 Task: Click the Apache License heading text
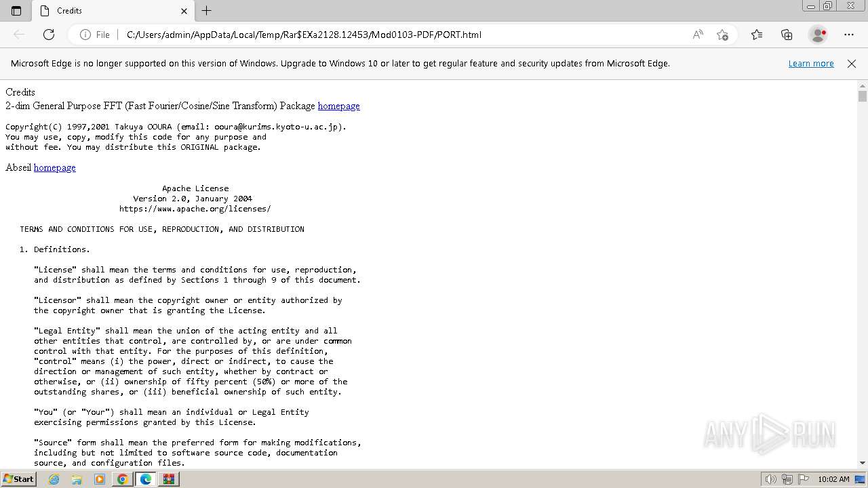click(195, 188)
